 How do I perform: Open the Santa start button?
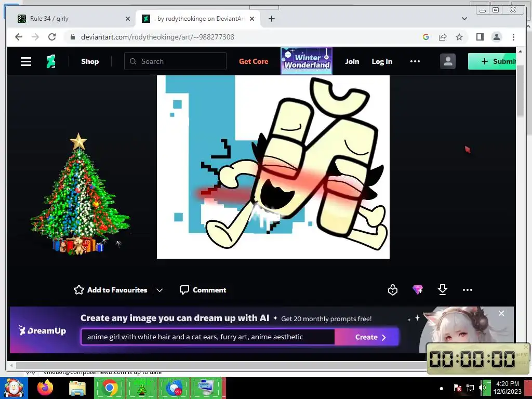coord(14,388)
